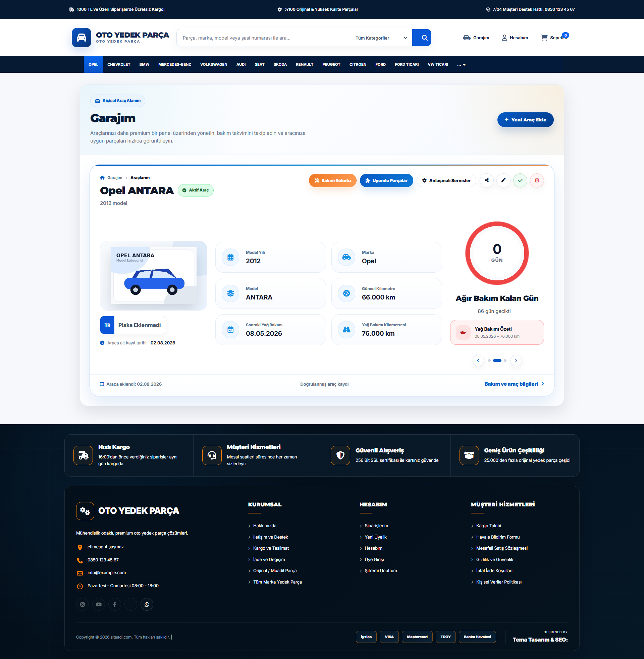Focus the parts search input field
644x659 pixels.
pyautogui.click(x=264, y=38)
